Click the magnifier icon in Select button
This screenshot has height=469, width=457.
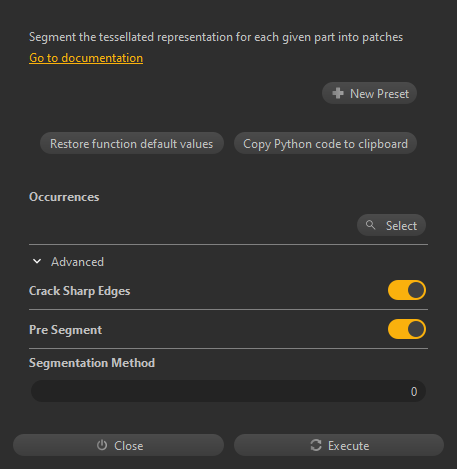point(370,225)
